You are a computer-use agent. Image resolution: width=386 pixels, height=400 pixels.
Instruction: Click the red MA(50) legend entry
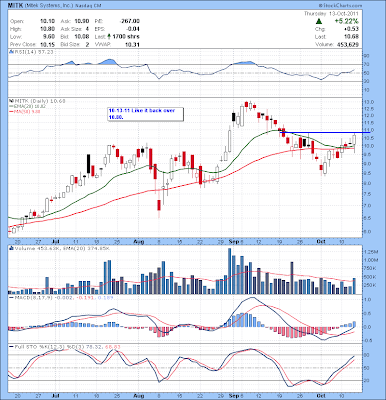[x=25, y=112]
